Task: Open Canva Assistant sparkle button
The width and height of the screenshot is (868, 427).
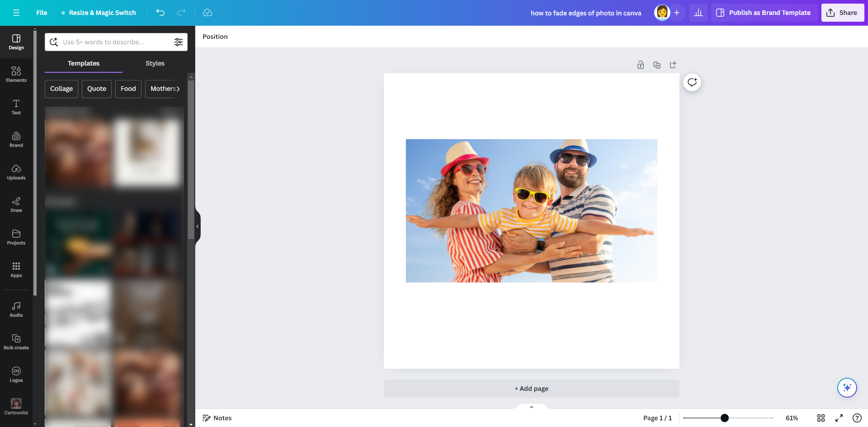Action: 847,388
